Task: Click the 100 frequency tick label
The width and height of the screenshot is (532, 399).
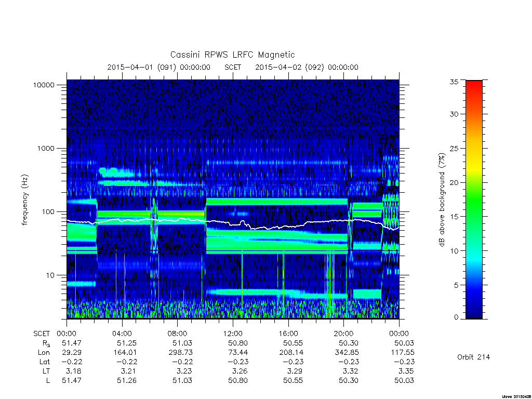Action: pos(48,212)
